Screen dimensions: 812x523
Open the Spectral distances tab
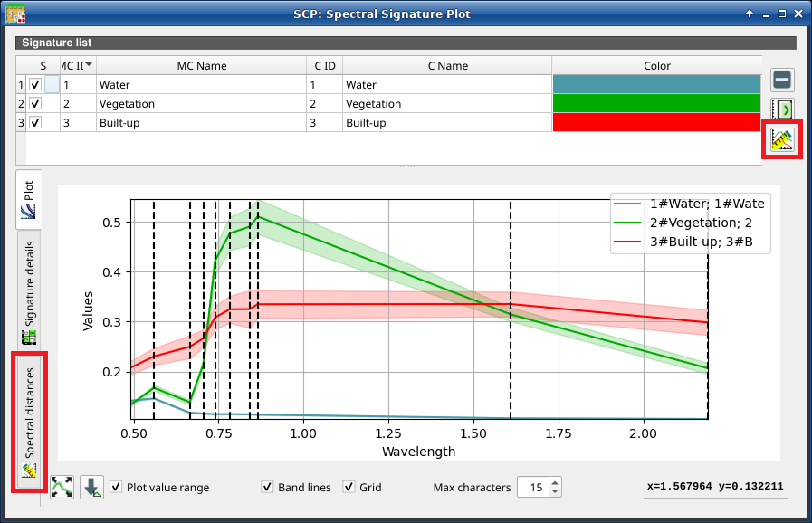(29, 423)
